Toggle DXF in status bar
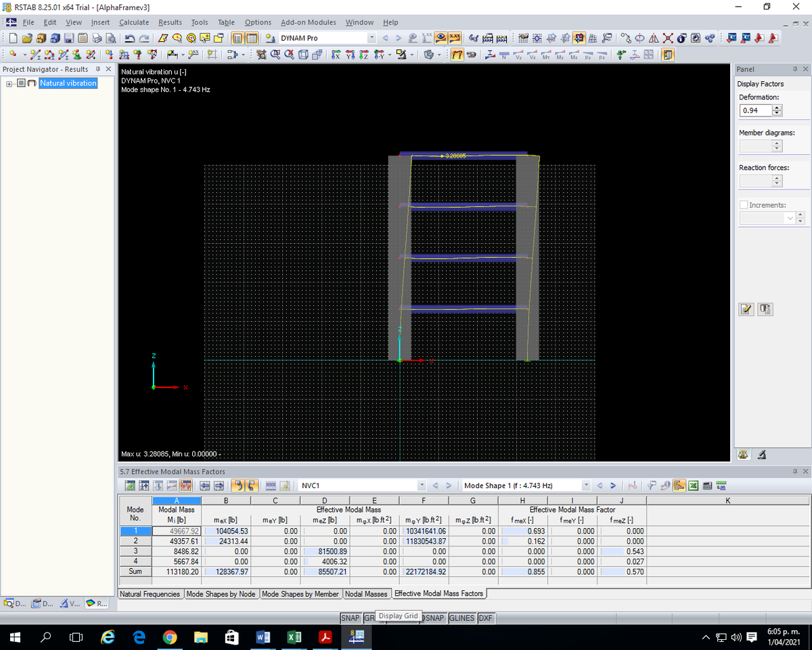 coord(486,618)
